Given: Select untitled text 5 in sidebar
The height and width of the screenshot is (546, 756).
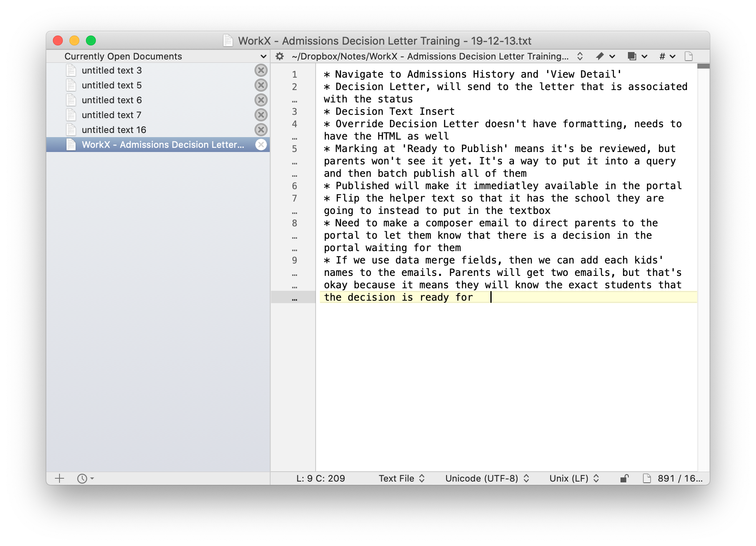Looking at the screenshot, I should [x=112, y=85].
